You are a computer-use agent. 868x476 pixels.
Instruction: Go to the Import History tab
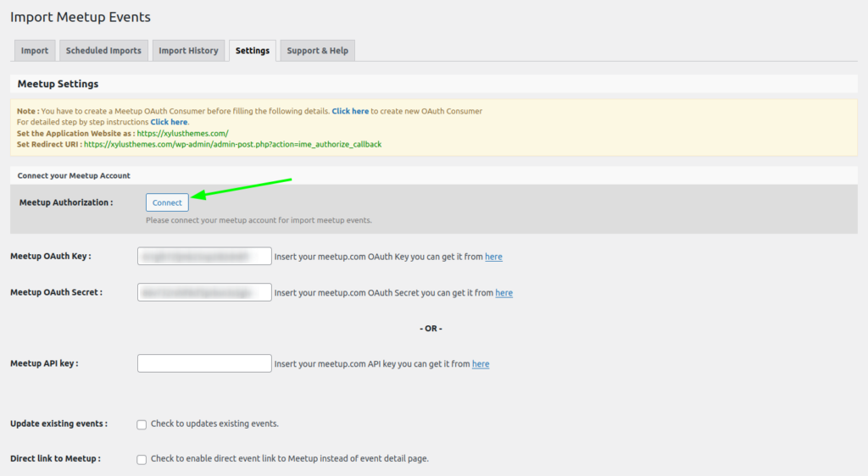click(x=188, y=51)
